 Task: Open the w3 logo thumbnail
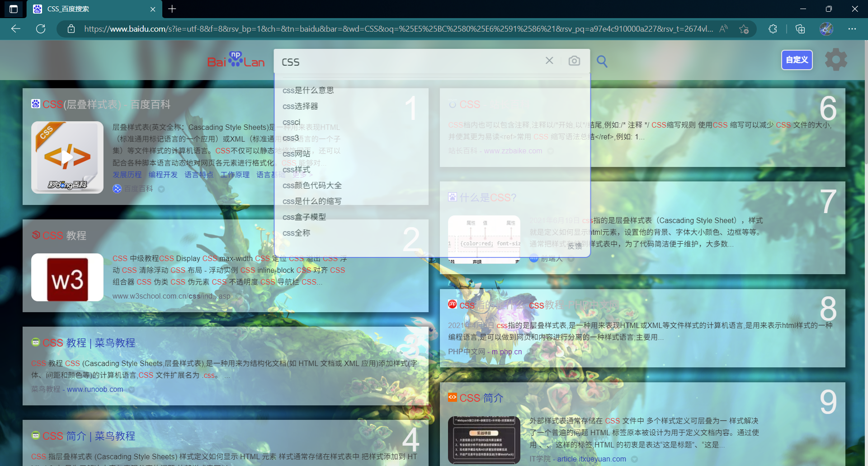(x=67, y=277)
